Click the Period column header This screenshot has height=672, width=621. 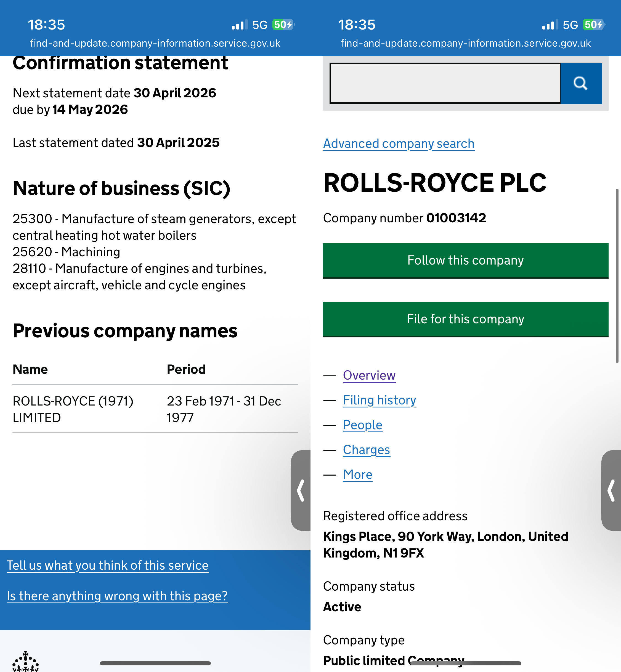(x=186, y=369)
